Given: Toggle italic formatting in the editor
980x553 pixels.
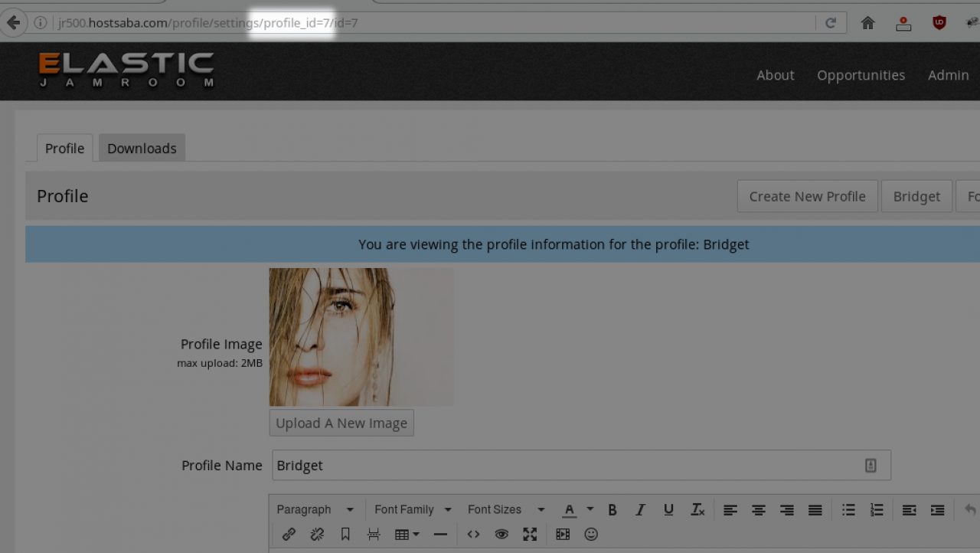Looking at the screenshot, I should pyautogui.click(x=640, y=509).
